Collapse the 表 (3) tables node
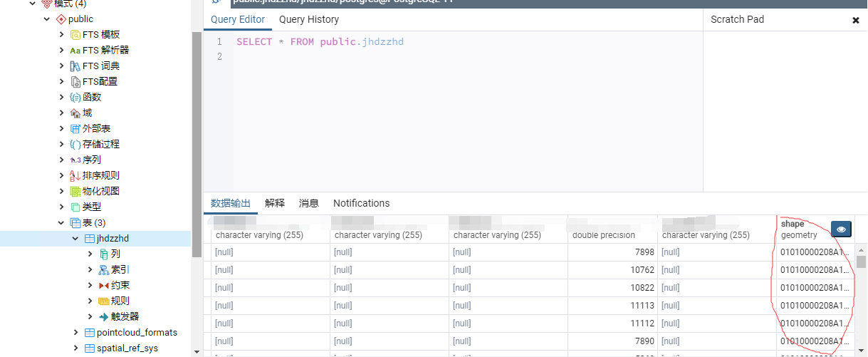868x357 pixels. pos(61,223)
